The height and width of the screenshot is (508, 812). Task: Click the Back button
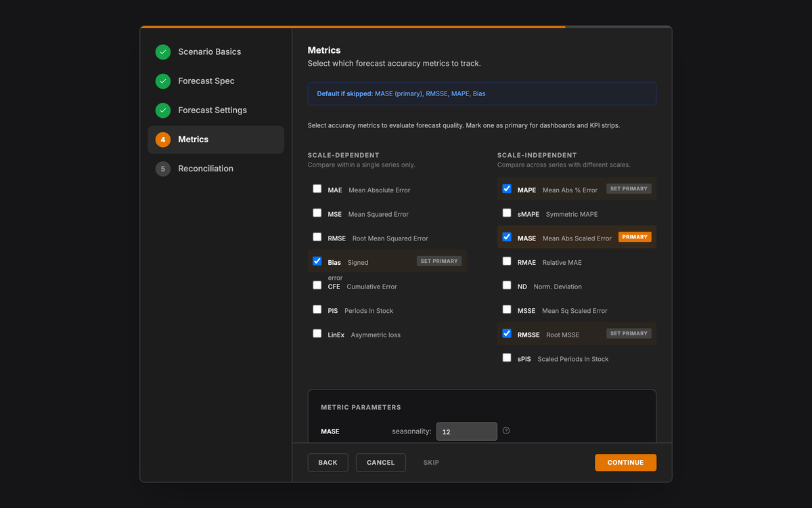(x=328, y=463)
